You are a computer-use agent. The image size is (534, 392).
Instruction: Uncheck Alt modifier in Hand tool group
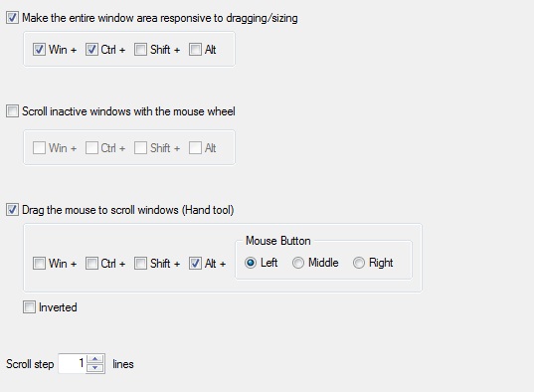click(195, 263)
